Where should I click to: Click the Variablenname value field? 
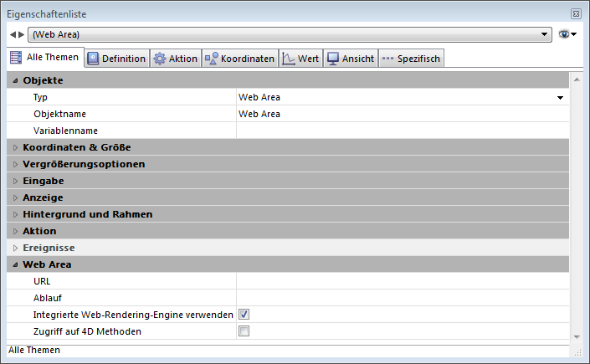point(402,131)
